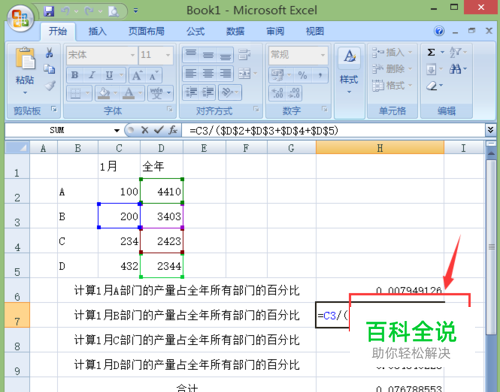The height and width of the screenshot is (392, 500).
Task: Switch to the 数据 (Data) tab
Action: pos(235,31)
